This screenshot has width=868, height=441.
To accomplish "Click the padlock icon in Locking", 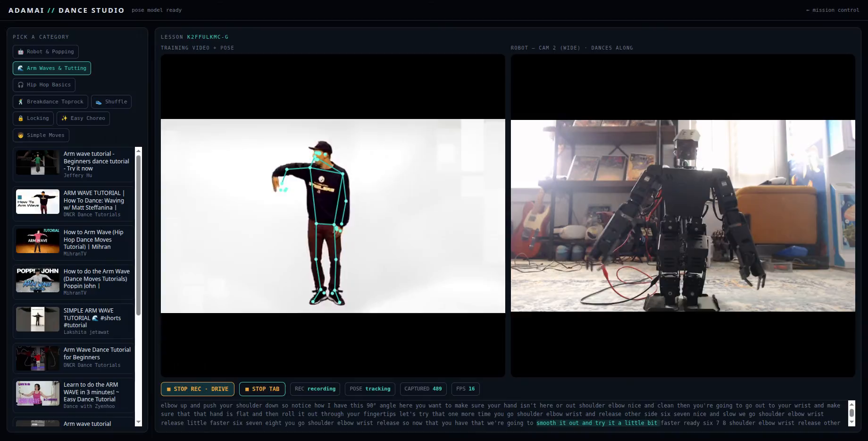I will [x=21, y=119].
